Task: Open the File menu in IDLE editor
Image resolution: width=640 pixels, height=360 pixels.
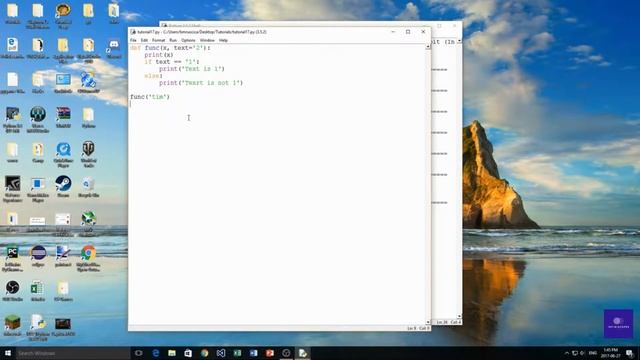Action: click(x=133, y=40)
